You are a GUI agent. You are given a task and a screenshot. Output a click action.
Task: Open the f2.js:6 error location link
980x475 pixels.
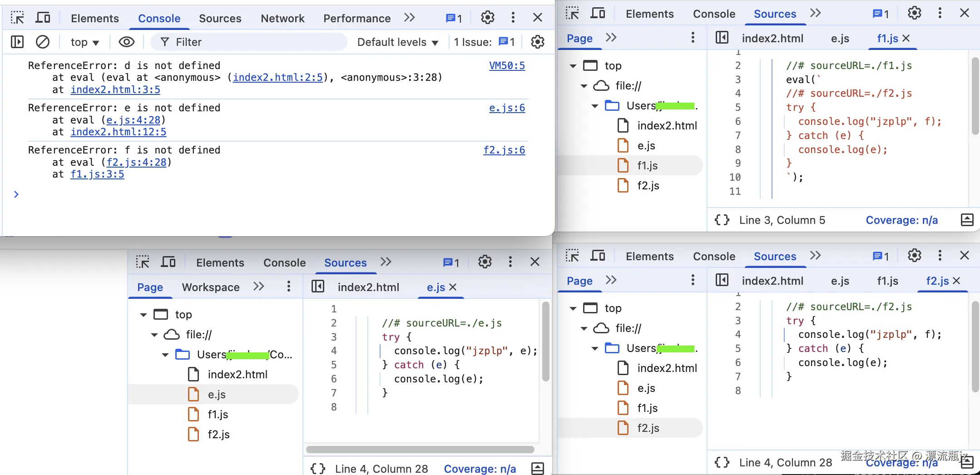pos(504,150)
